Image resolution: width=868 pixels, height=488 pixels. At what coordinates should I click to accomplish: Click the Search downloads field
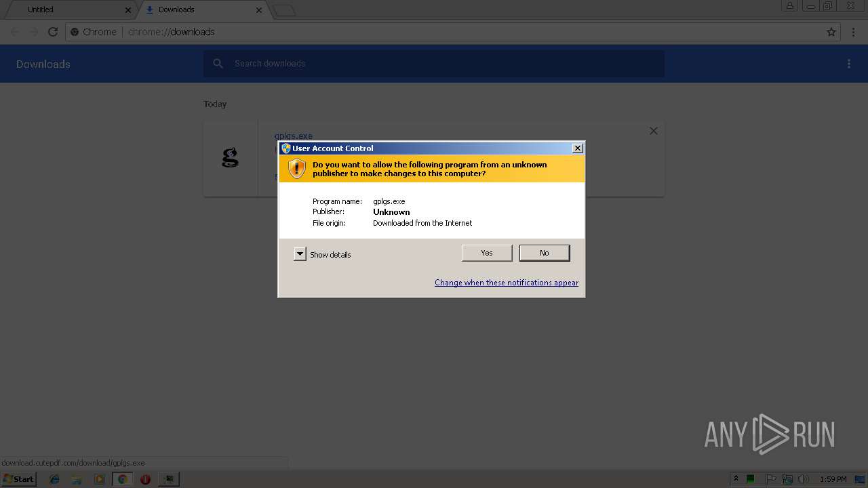[434, 64]
